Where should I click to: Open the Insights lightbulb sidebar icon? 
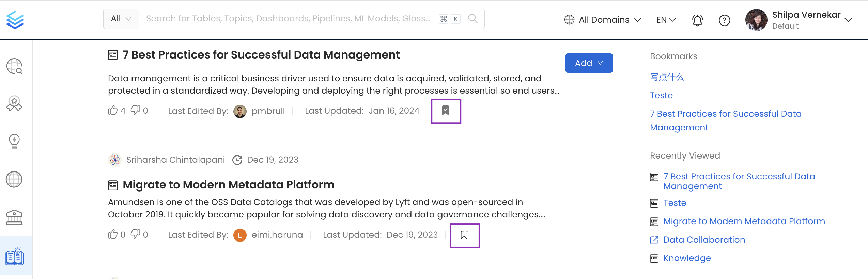(14, 141)
